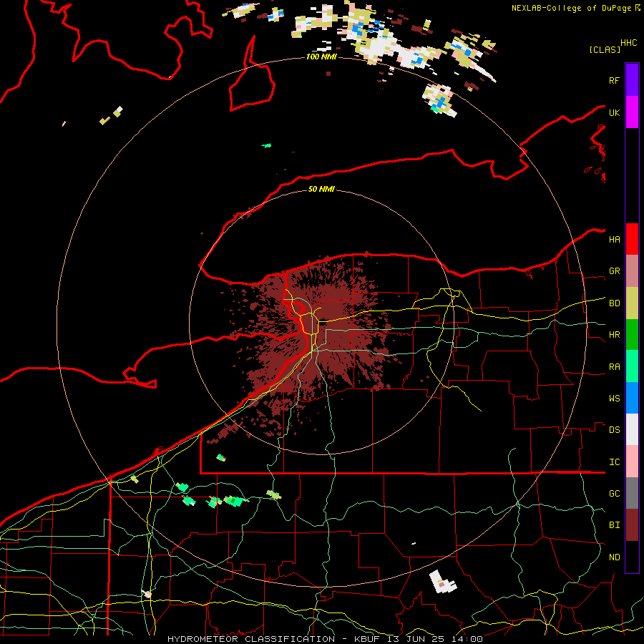Screen dimensions: 644x644
Task: Click the ND legend label
Action: point(614,557)
